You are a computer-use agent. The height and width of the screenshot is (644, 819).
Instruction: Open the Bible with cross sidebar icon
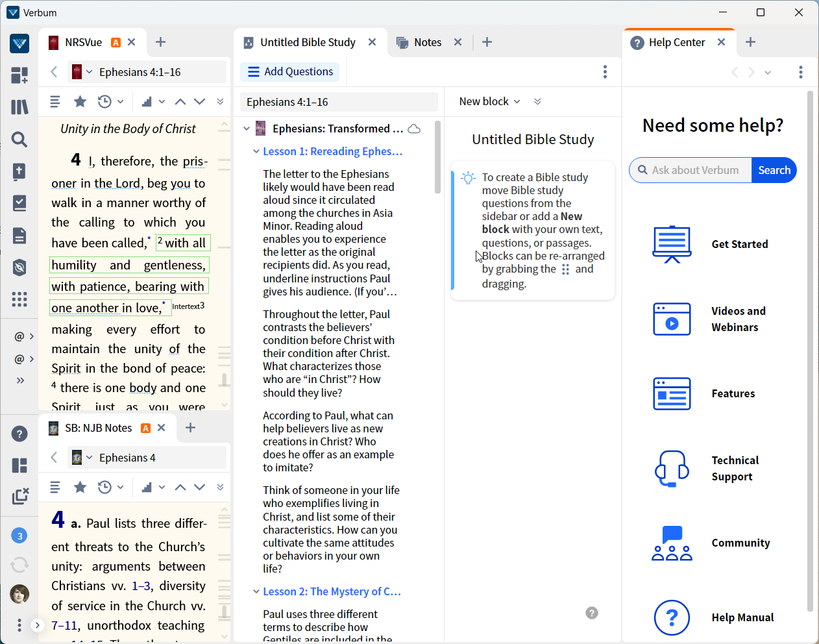pyautogui.click(x=19, y=171)
